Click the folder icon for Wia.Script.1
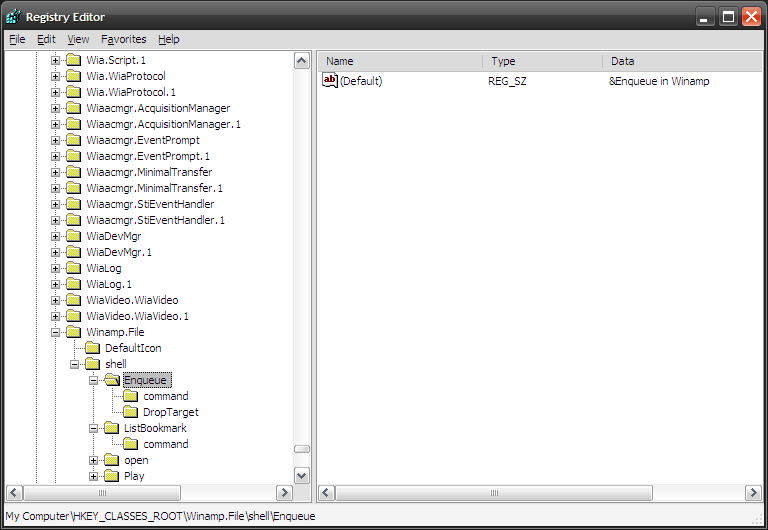The image size is (768, 530). [x=73, y=60]
